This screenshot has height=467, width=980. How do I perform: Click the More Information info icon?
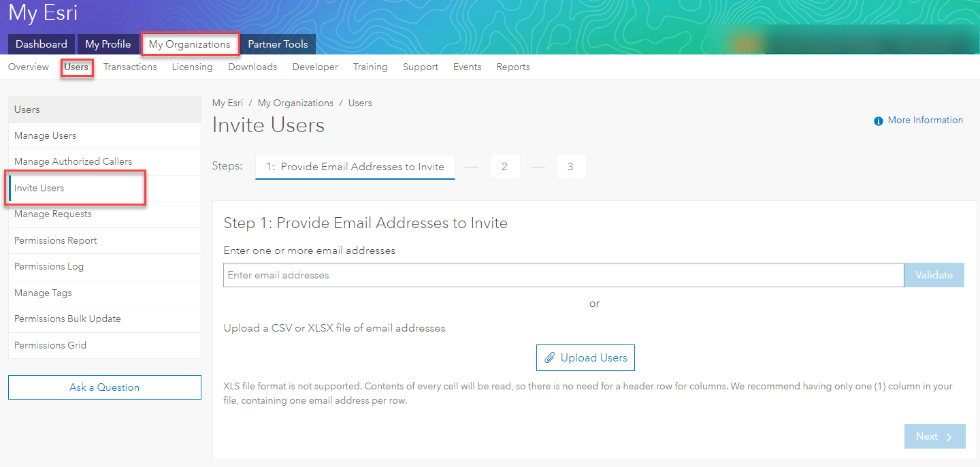879,120
